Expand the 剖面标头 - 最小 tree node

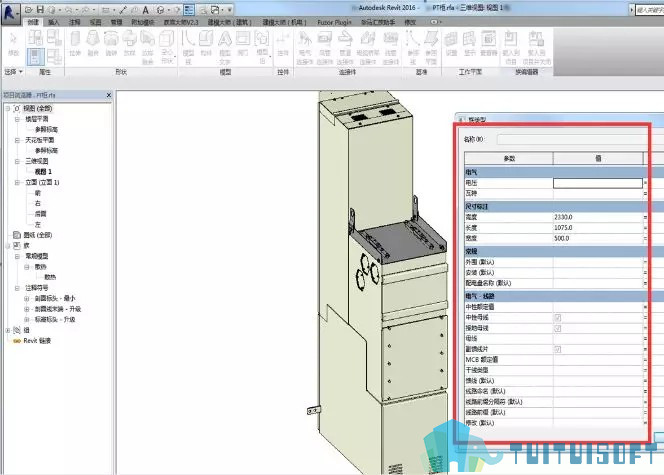coord(27,298)
